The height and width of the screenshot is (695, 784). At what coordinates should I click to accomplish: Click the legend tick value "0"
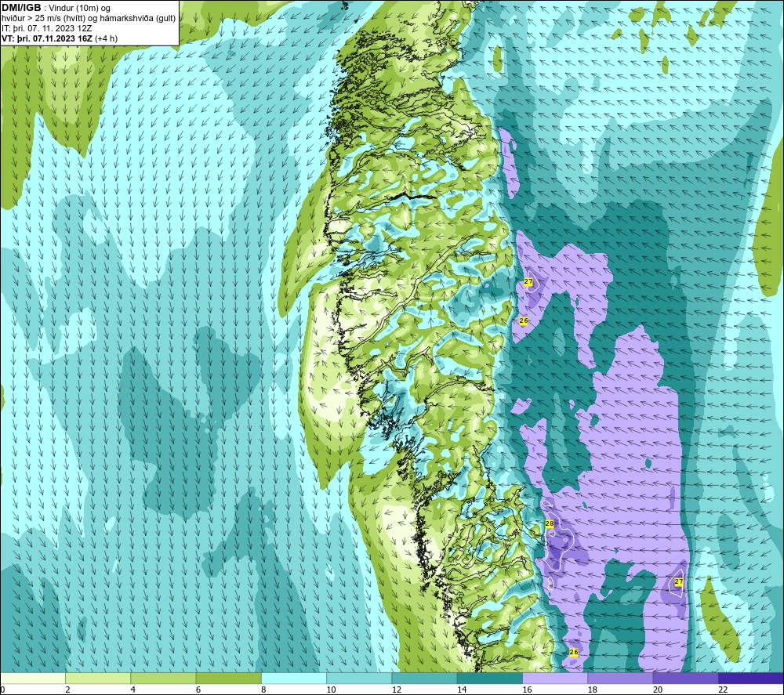2,690
